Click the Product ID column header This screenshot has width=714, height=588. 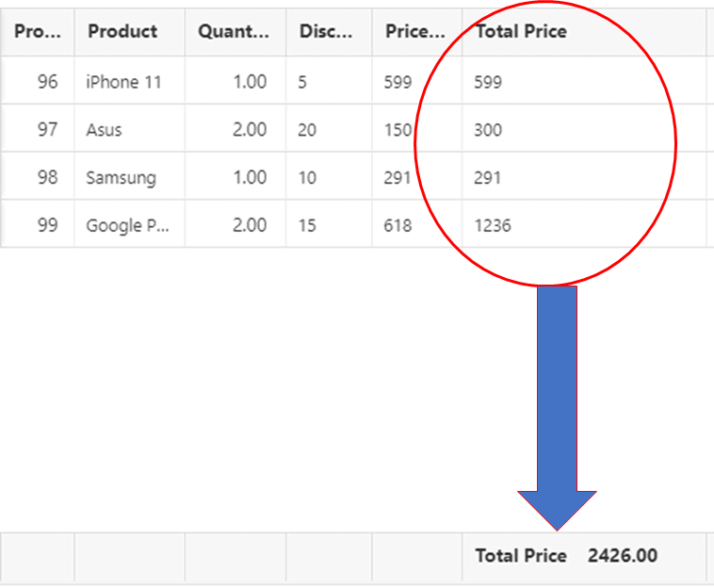[38, 31]
